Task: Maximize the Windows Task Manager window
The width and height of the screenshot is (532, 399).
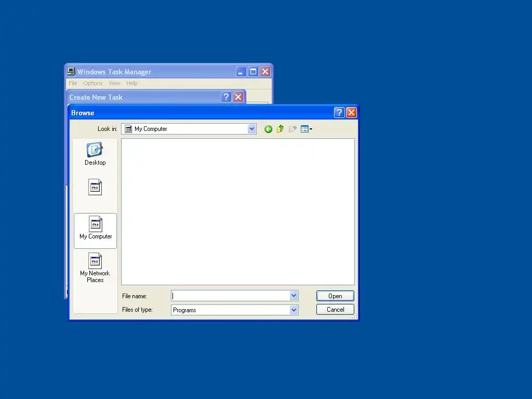Action: point(253,72)
